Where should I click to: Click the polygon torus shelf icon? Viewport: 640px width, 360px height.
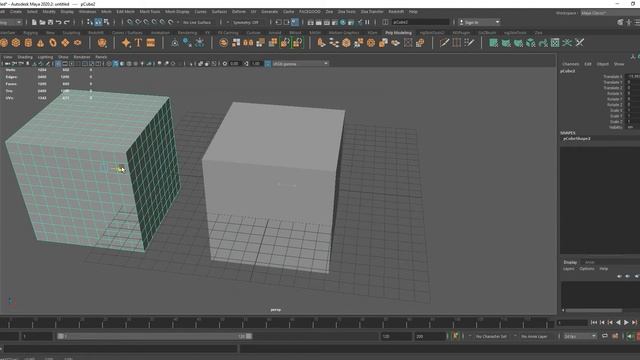point(53,42)
